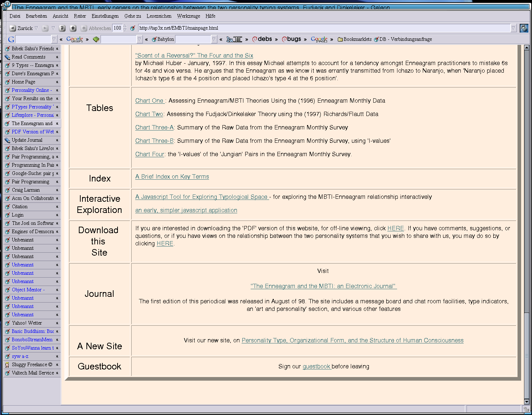532x415 pixels.
Task: Open the back history dropdown arrow
Action: click(36, 28)
